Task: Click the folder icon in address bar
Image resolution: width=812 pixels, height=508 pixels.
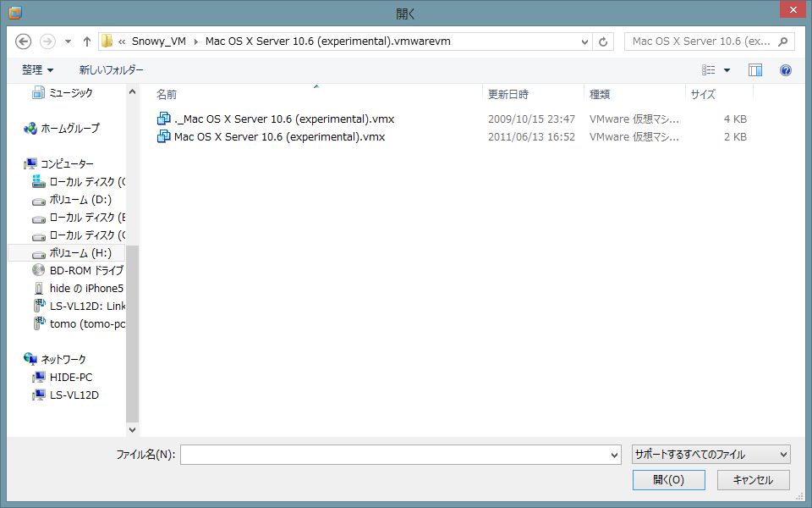Action: tap(107, 41)
